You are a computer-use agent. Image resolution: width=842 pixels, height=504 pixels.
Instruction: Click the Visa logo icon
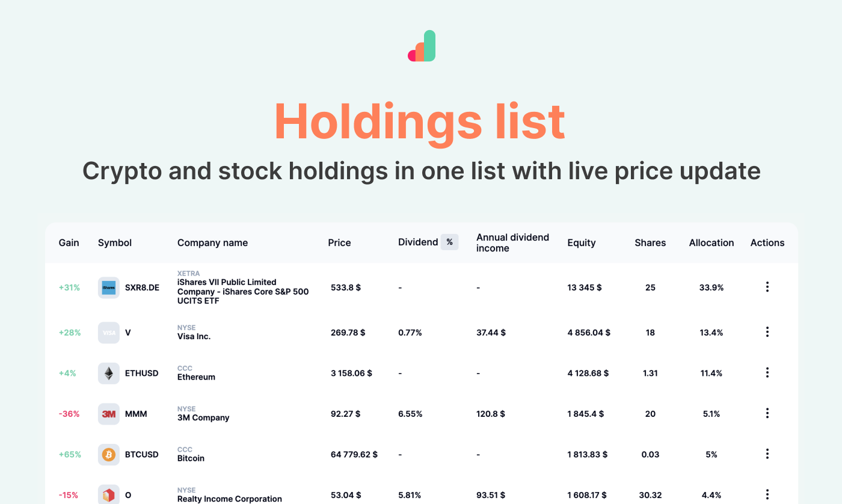click(x=109, y=333)
